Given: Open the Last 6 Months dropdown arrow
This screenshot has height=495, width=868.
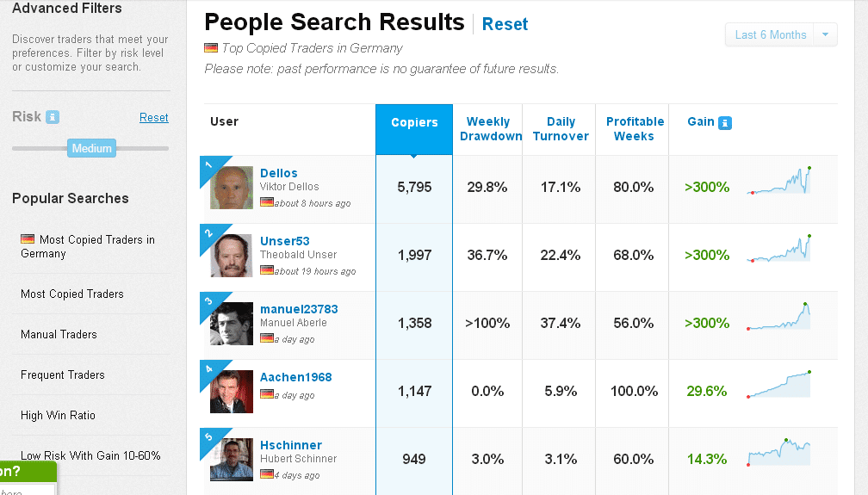Looking at the screenshot, I should click(825, 35).
